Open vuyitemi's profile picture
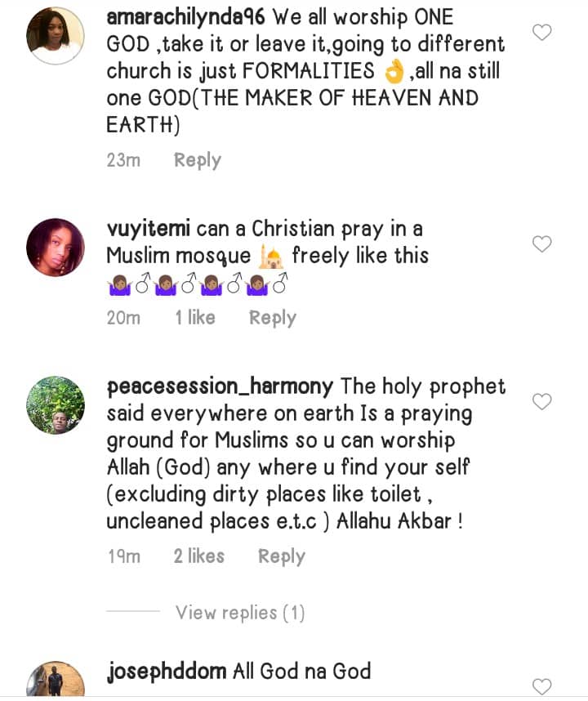588x701 pixels. (x=56, y=248)
